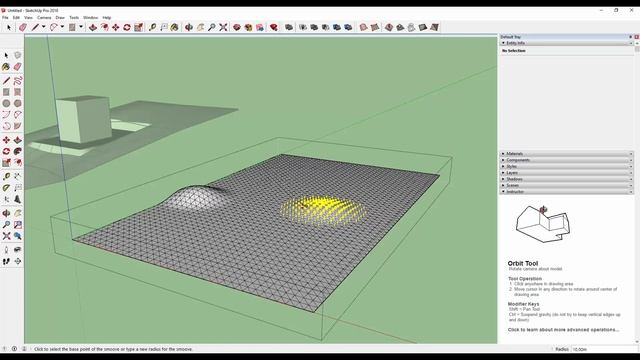Select Zoom Window tool in left tool set
The width and height of the screenshot is (640, 360).
18,224
